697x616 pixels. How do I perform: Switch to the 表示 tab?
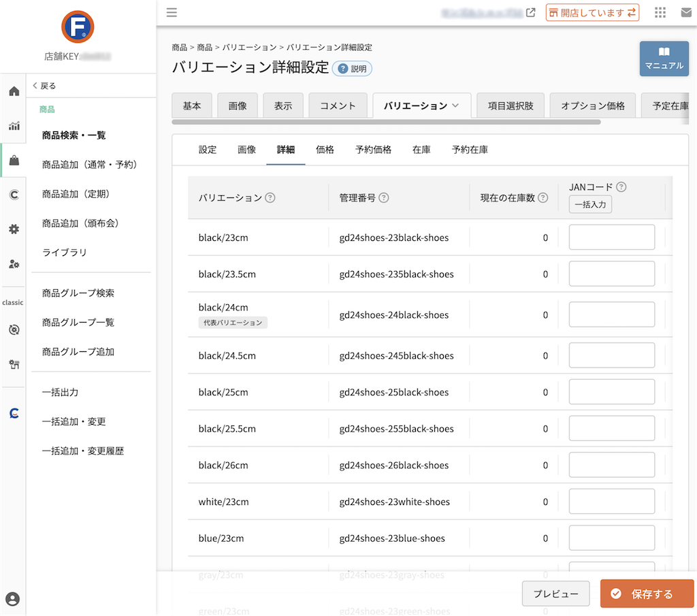(283, 106)
